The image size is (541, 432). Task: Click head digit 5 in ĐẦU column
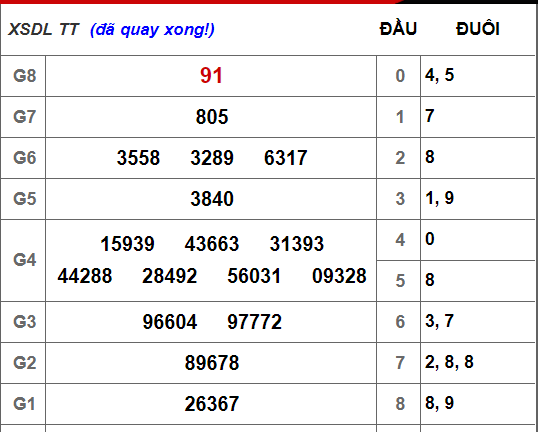(400, 281)
